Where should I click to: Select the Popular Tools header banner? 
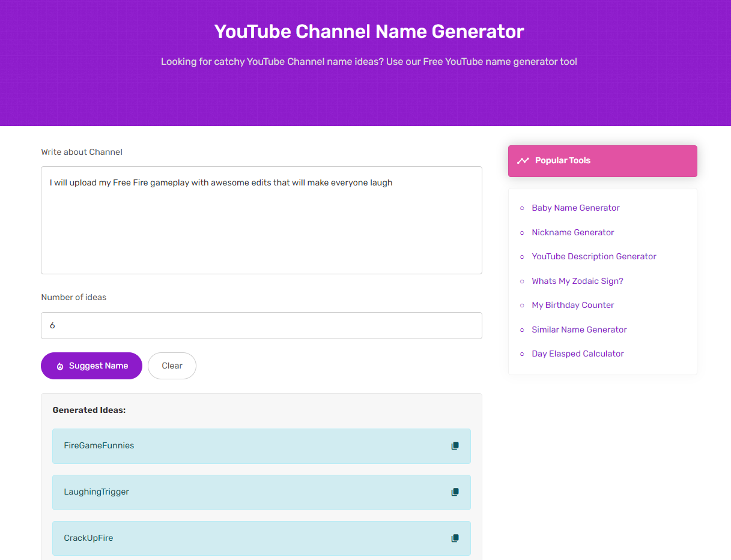click(x=602, y=161)
